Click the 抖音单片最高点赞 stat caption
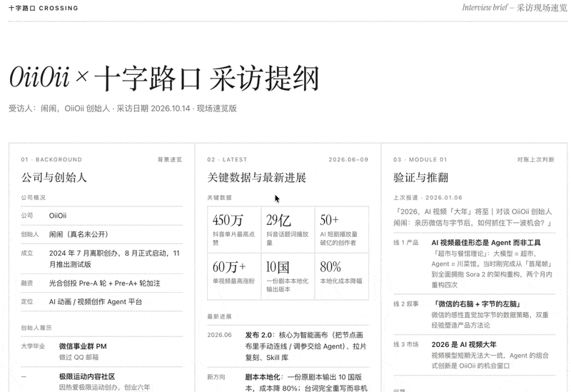The height and width of the screenshot is (392, 571). tap(234, 238)
